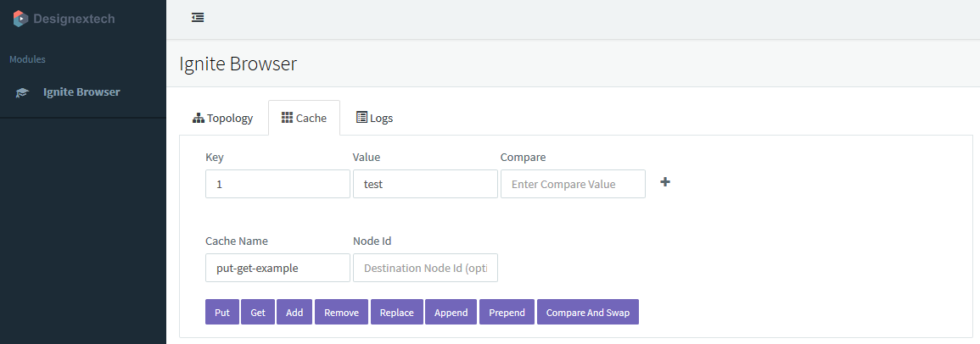Click the Remove button
The image size is (980, 344).
pyautogui.click(x=341, y=313)
